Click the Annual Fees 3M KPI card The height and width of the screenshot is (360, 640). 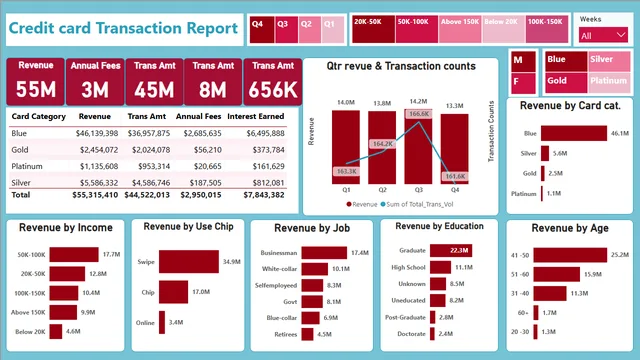coord(95,82)
